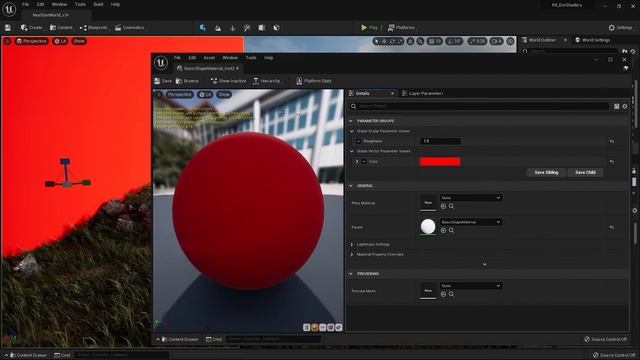Click Save in material editor toolbar
Screen dimensions: 640x360
tap(163, 81)
